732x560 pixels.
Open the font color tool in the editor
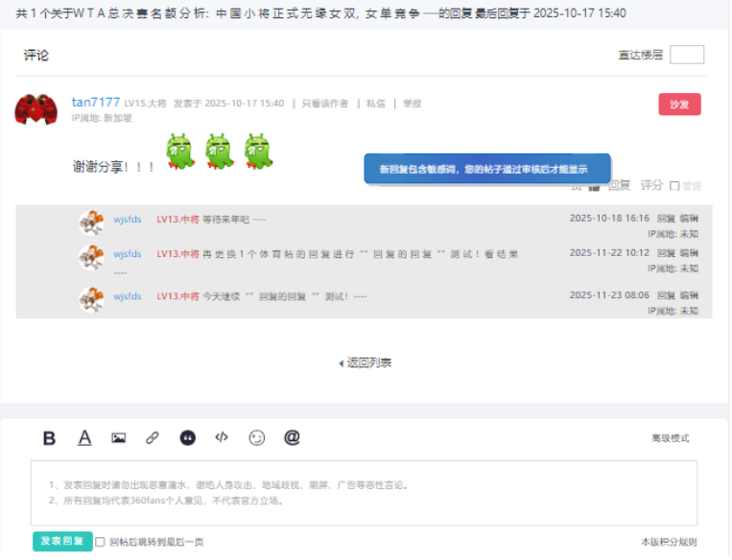(84, 437)
